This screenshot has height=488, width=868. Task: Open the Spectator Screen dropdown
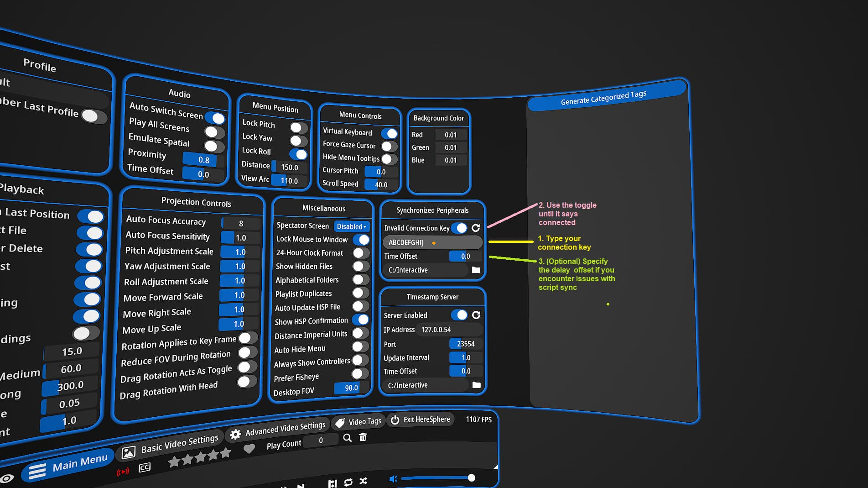(351, 226)
